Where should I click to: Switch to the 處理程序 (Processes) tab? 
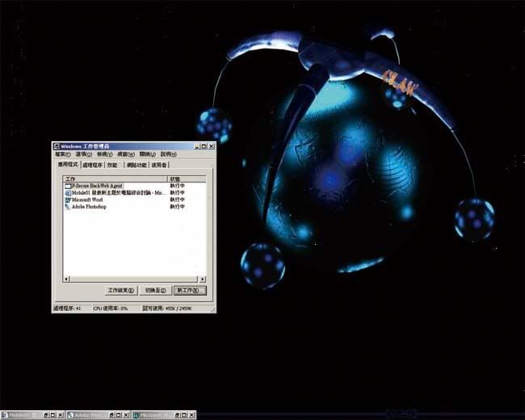[x=92, y=165]
